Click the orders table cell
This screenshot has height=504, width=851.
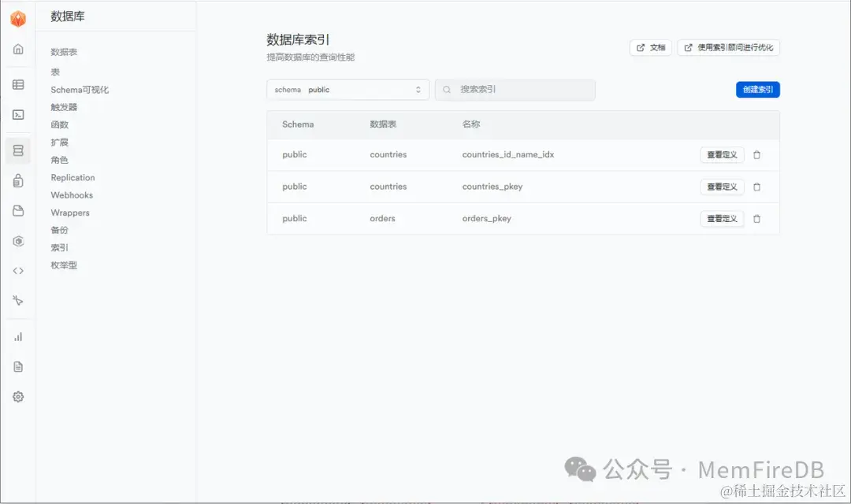tap(383, 219)
